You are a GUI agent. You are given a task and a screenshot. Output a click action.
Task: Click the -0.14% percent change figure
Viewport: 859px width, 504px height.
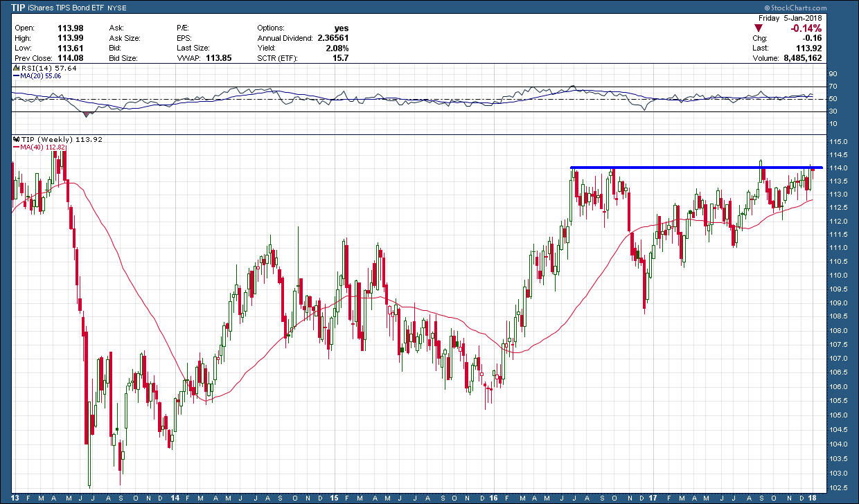tap(805, 28)
